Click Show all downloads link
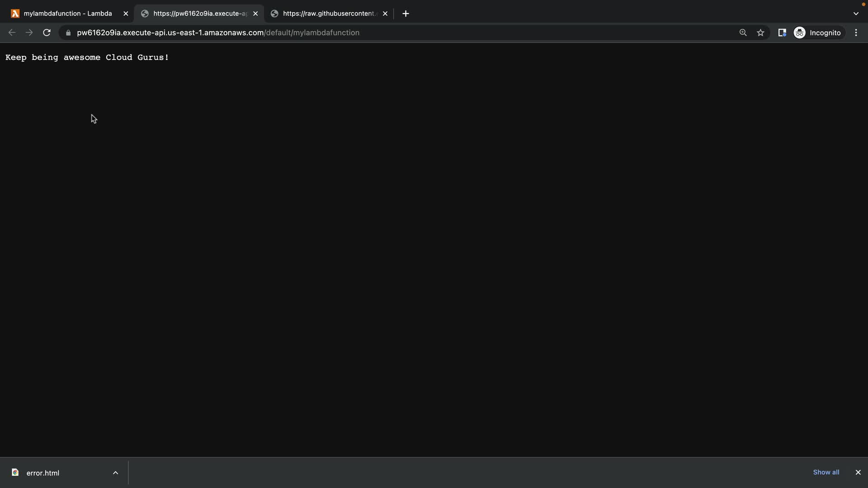 tap(826, 472)
